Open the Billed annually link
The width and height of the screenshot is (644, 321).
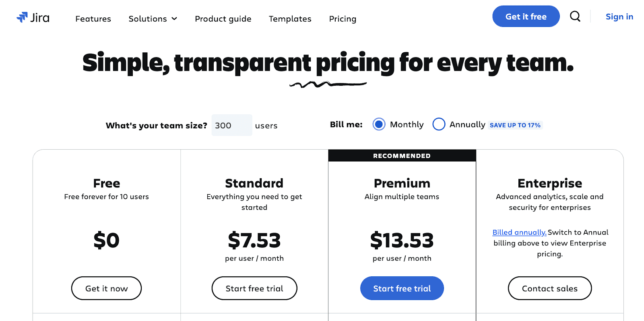519,232
